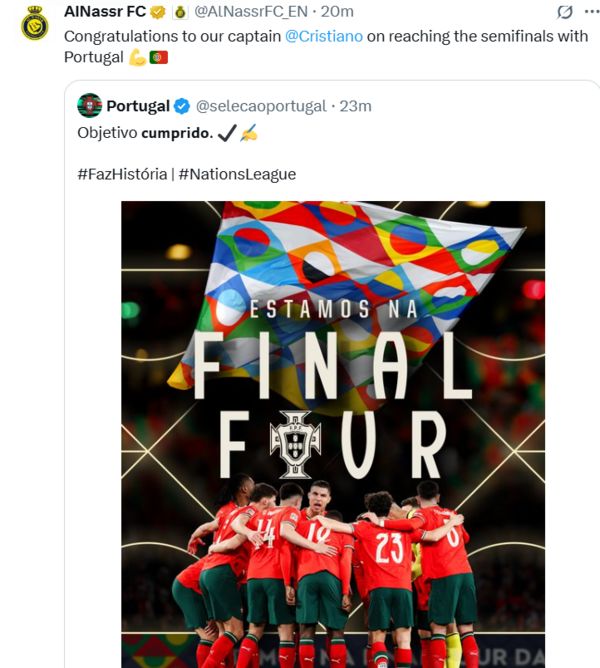Click the AlNassr FC profile avatar

(34, 24)
